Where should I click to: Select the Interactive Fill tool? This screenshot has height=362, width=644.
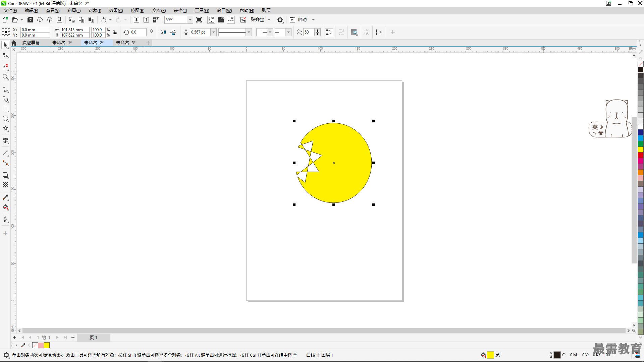[x=5, y=207]
